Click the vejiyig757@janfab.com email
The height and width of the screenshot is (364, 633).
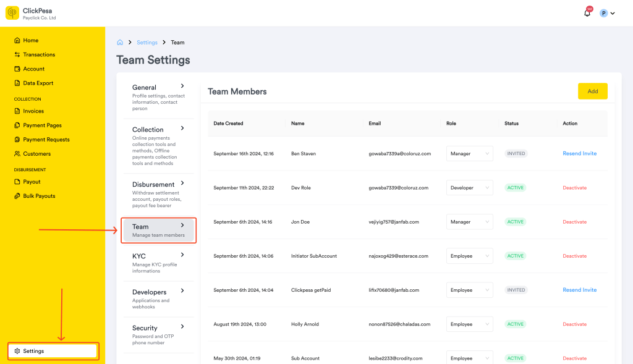(x=394, y=222)
